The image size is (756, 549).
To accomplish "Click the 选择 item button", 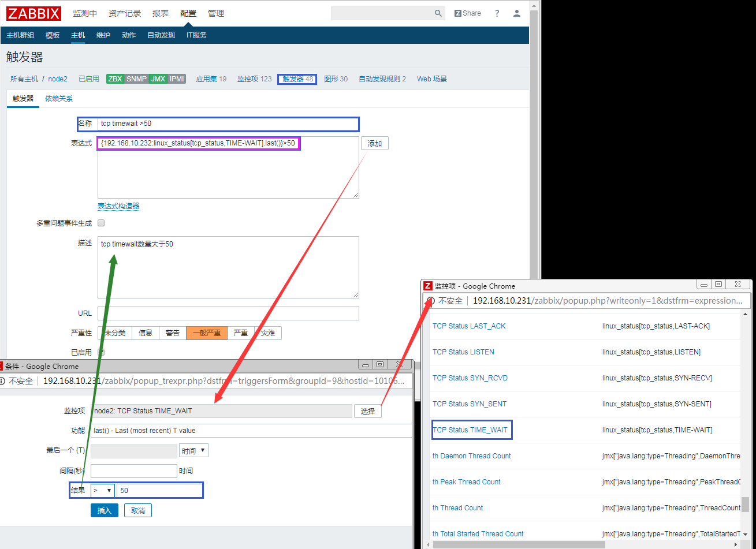I will point(368,411).
